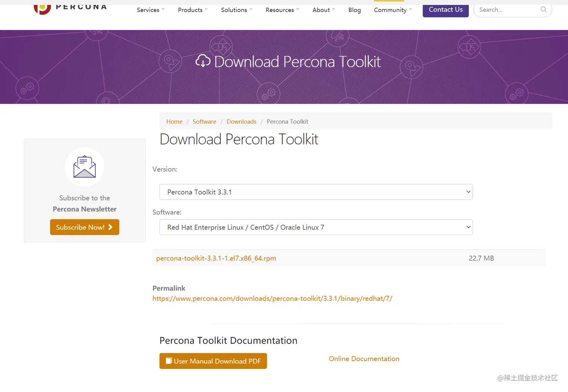Click Downloads breadcrumb link
The image size is (568, 392).
pos(242,121)
